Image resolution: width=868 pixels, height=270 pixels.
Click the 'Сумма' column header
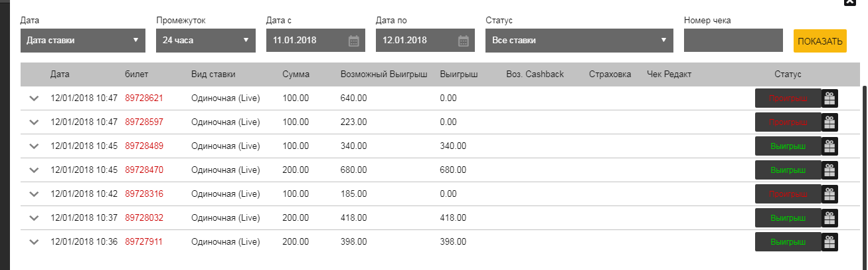point(296,74)
